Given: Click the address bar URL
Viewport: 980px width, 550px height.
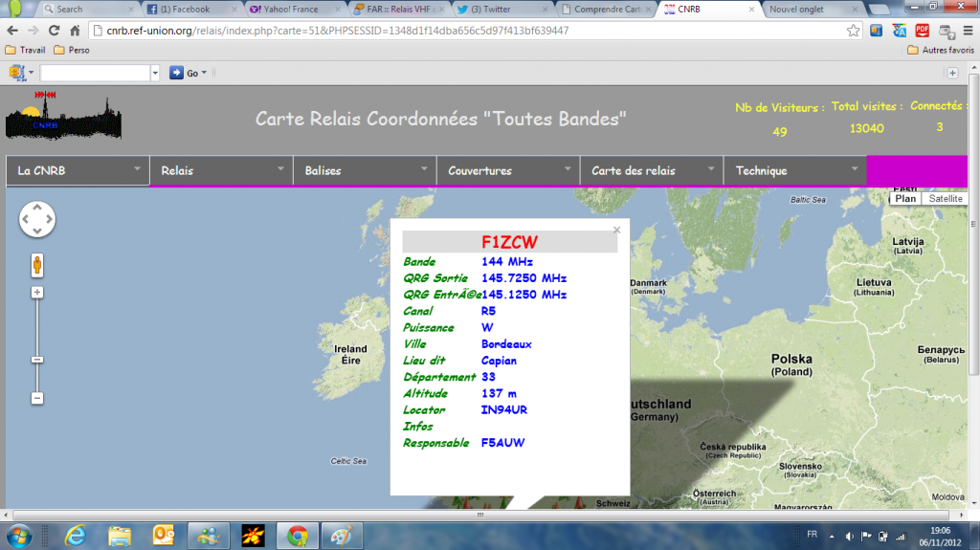Looking at the screenshot, I should (x=338, y=31).
